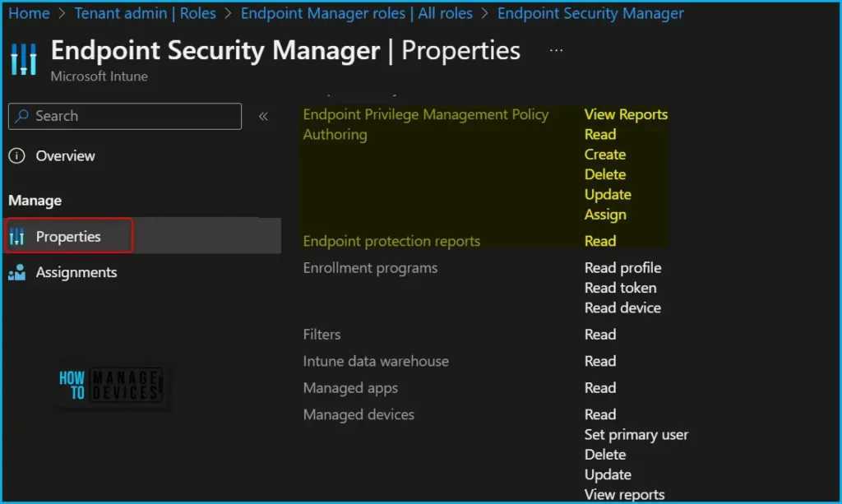Click the Read device permission
Viewport: 842px width, 504px height.
[622, 308]
